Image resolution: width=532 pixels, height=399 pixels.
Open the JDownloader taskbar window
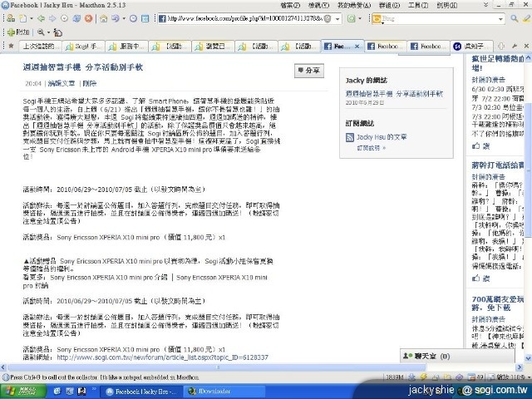click(224, 392)
